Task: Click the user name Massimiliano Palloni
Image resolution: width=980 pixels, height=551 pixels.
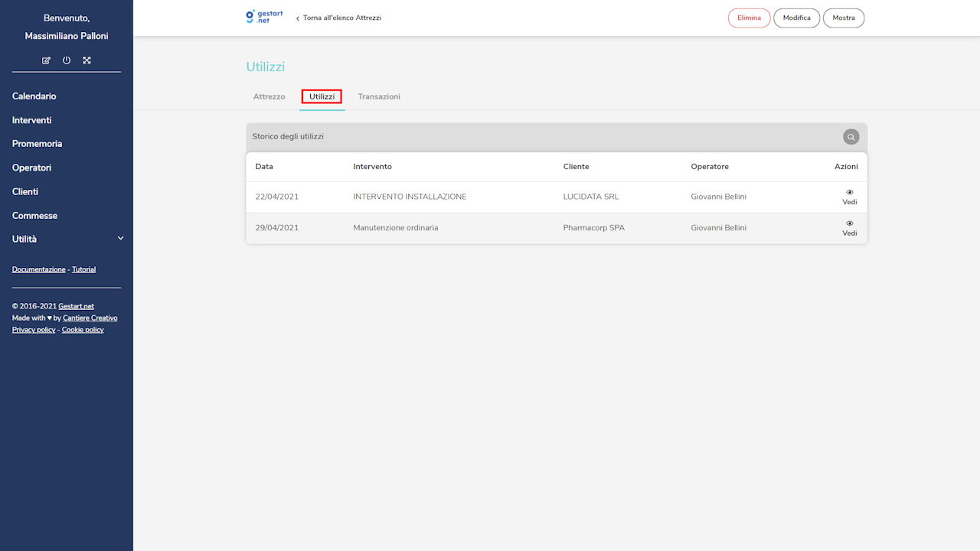Action: coord(67,37)
